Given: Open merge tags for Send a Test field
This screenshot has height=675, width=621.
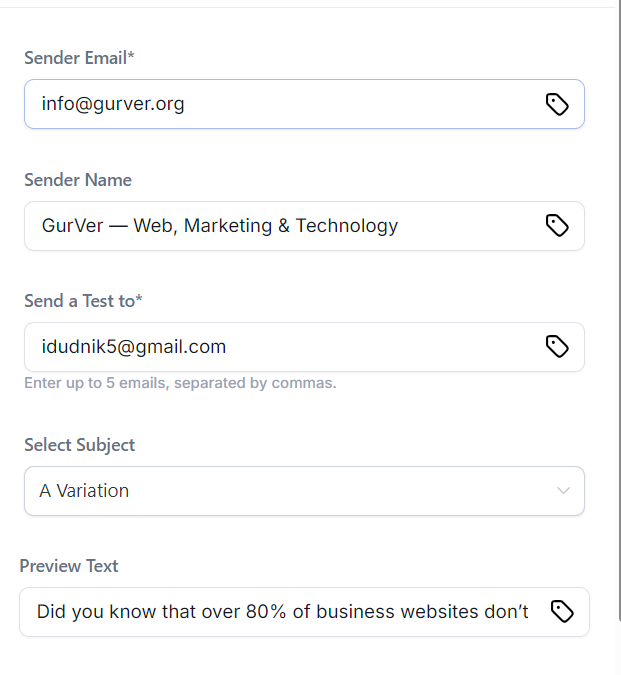Looking at the screenshot, I should tap(557, 347).
